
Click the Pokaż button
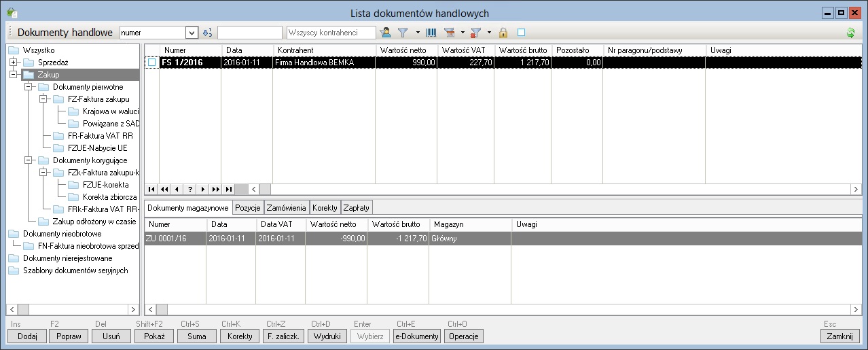tap(154, 336)
